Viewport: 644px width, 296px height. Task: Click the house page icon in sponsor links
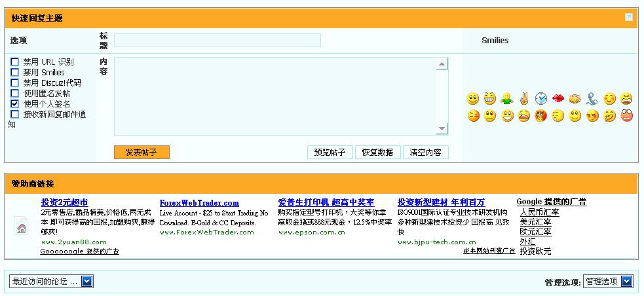(x=21, y=226)
